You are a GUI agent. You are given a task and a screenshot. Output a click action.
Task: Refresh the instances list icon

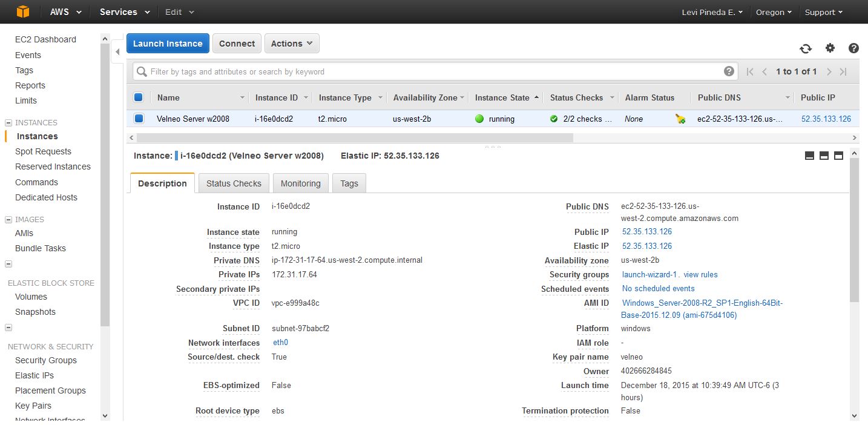tap(806, 48)
